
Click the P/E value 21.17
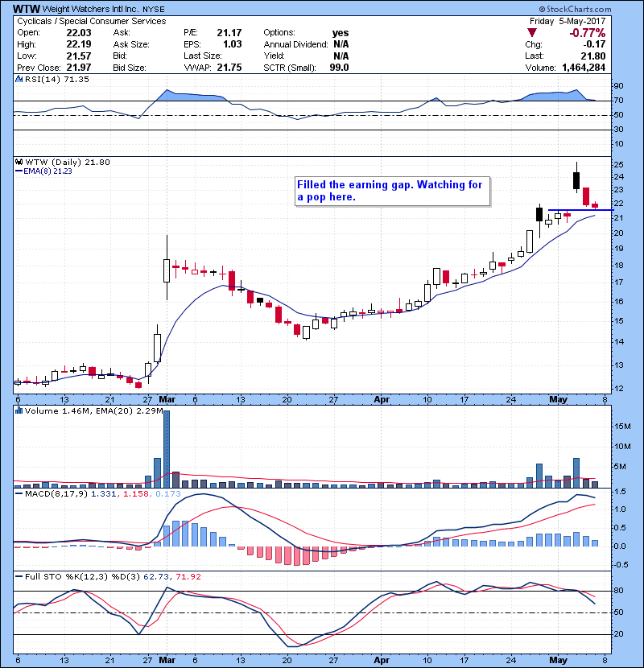click(x=229, y=33)
